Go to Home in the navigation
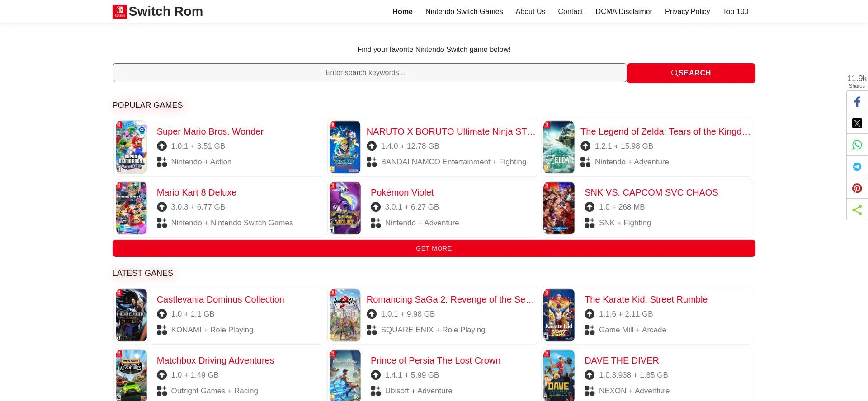 coord(402,12)
